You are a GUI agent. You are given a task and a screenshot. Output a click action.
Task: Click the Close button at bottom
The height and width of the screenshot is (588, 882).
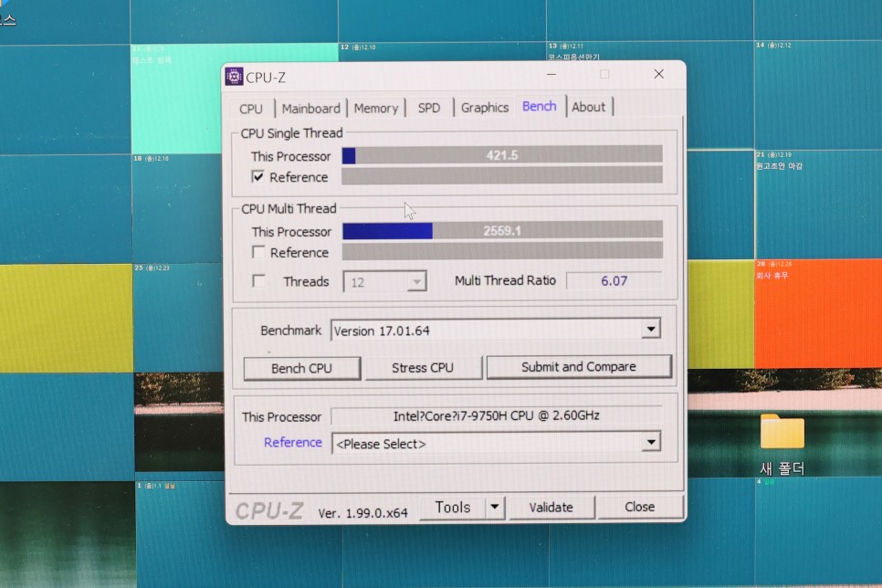click(x=639, y=507)
